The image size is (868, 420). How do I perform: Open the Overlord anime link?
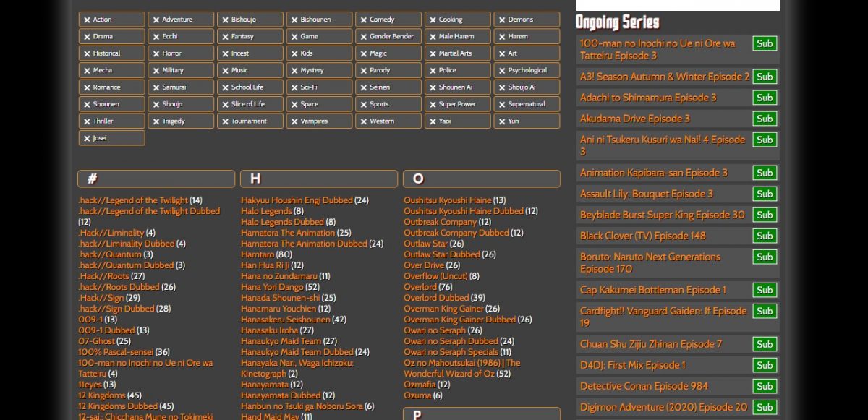pos(420,287)
